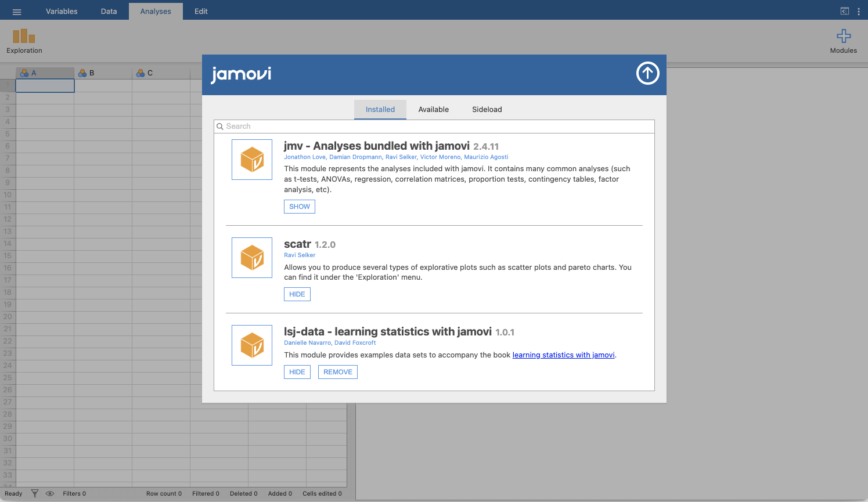
Task: Click the 'Ready' status text
Action: (13, 494)
